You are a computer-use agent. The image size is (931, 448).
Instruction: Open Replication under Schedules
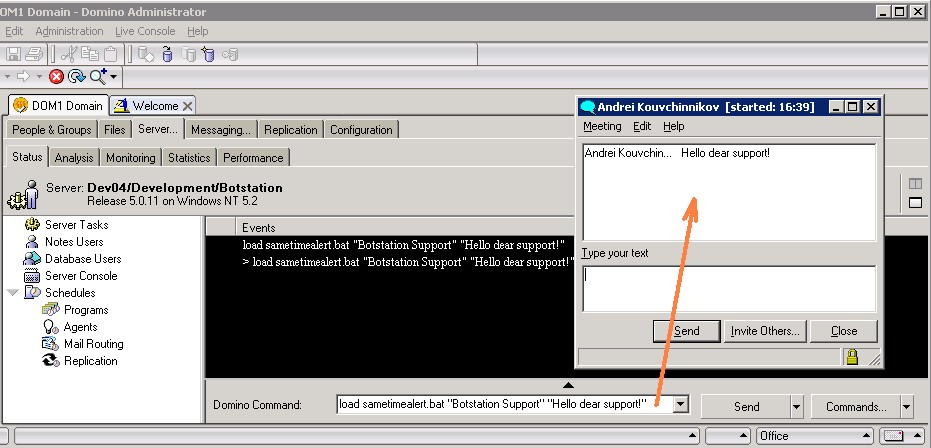click(91, 361)
